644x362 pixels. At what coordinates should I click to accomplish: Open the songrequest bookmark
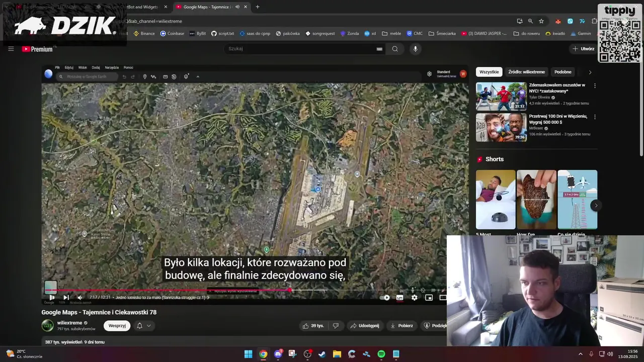320,34
